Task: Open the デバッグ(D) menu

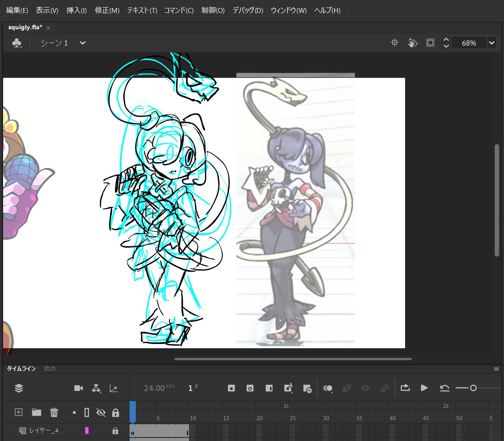Action: point(248,10)
